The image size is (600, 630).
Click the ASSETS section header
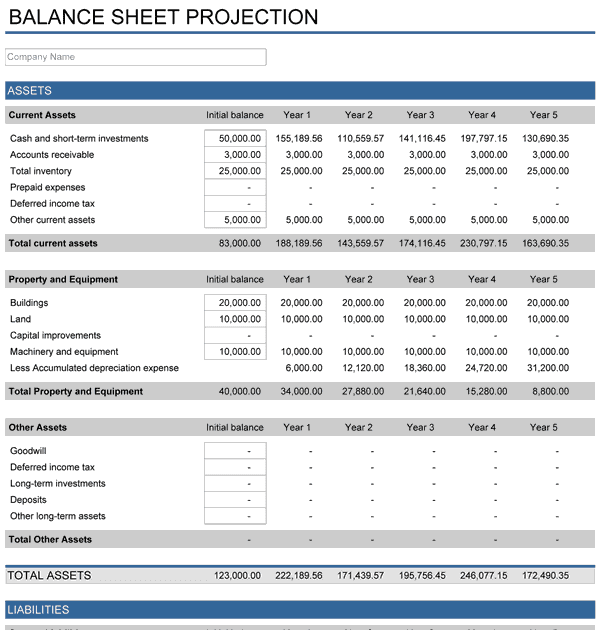[300, 90]
